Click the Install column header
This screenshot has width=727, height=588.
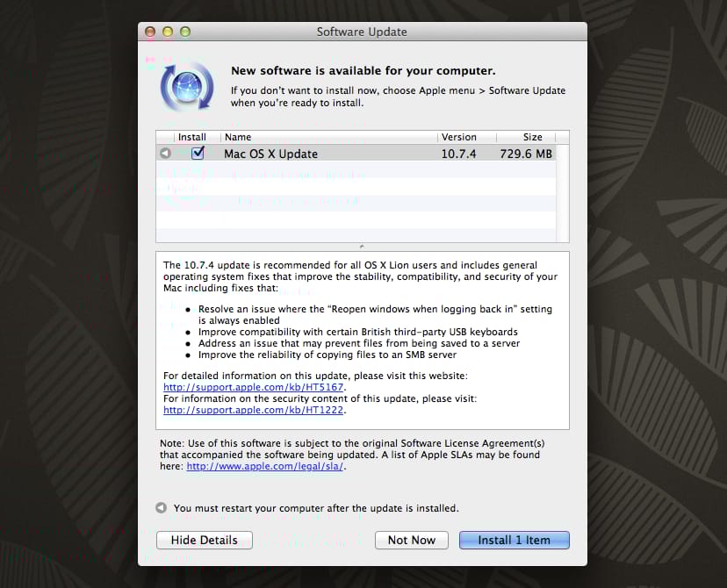pos(192,137)
